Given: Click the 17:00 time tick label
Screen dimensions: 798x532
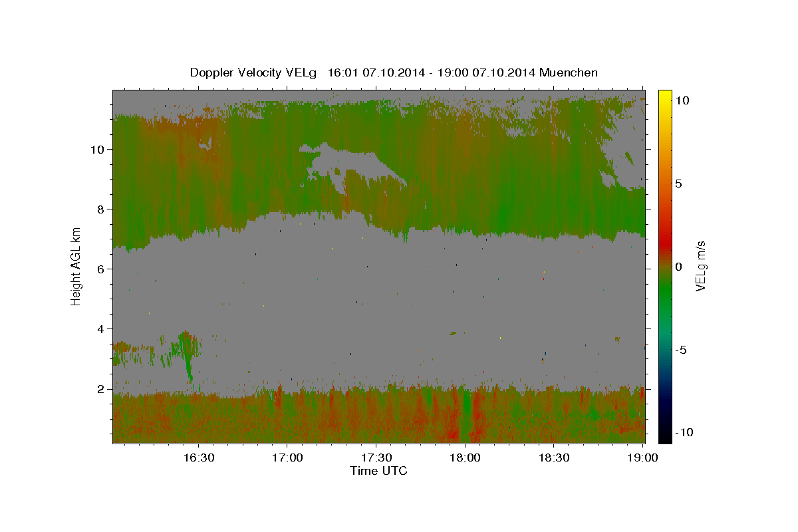Looking at the screenshot, I should (x=287, y=458).
